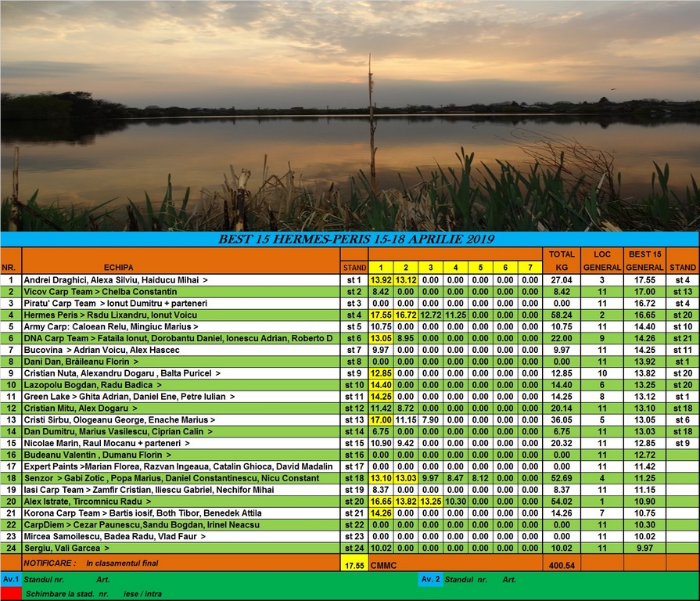Click the 17.00 catch in Cristi Sirbu row
700x601 pixels.
(381, 419)
